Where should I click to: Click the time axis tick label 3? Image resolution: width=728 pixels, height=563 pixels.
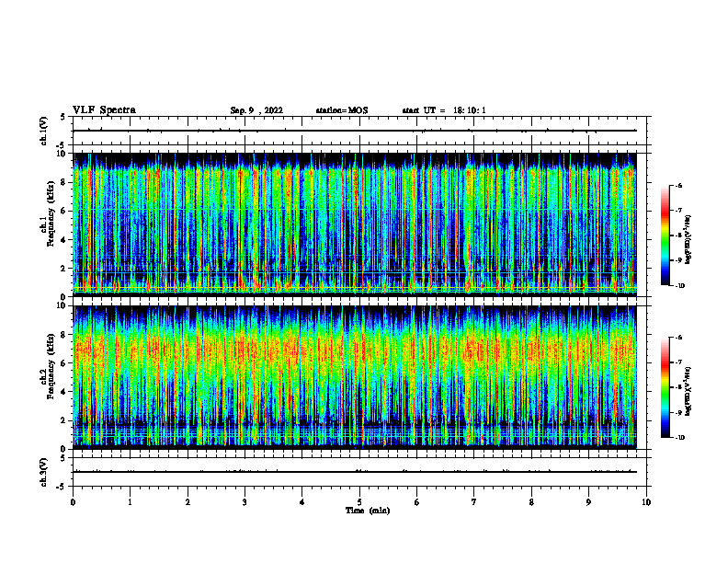(x=245, y=502)
